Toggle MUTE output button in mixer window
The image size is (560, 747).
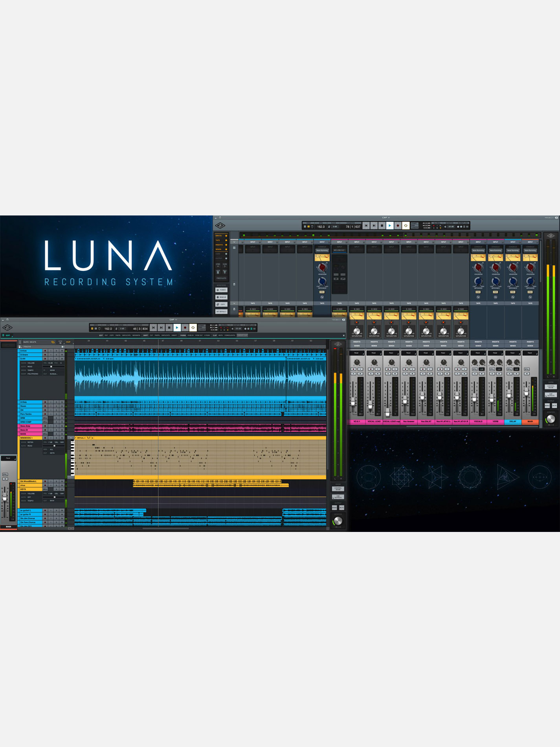click(x=554, y=405)
